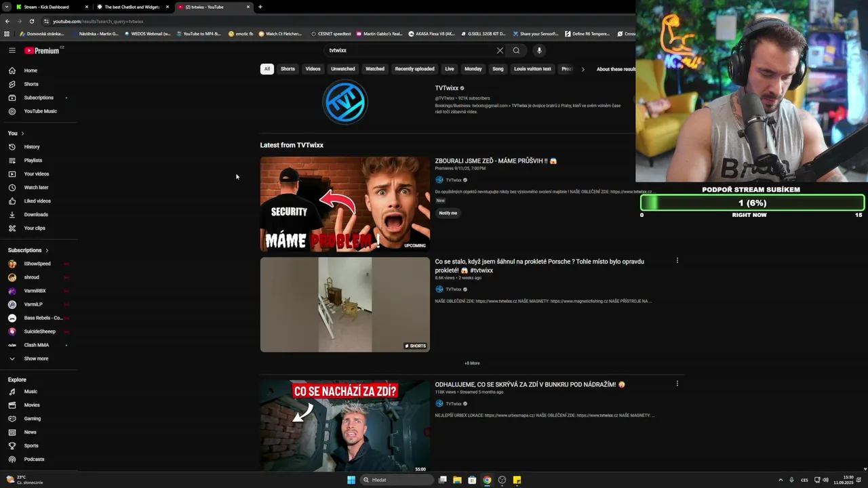The height and width of the screenshot is (488, 868).
Task: Open the WEDOS Webmail bookmark
Action: click(x=147, y=33)
